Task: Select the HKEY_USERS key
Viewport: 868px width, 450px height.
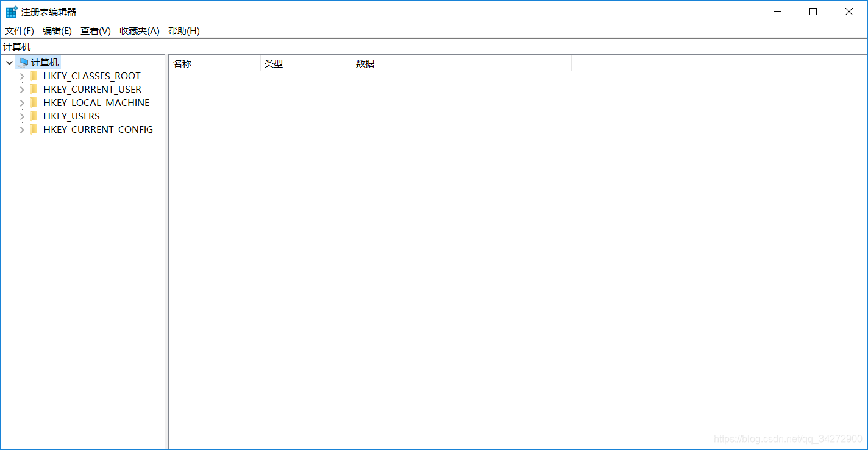Action: (x=71, y=116)
